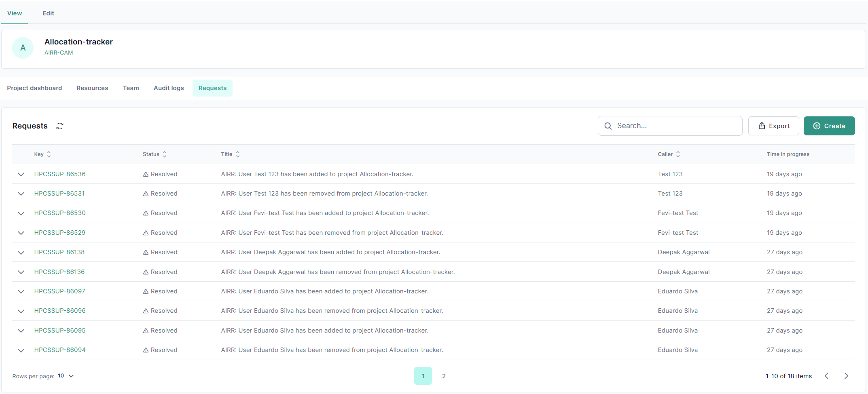Click the Allocation-tracker project avatar
This screenshot has width=868, height=394.
(x=23, y=48)
